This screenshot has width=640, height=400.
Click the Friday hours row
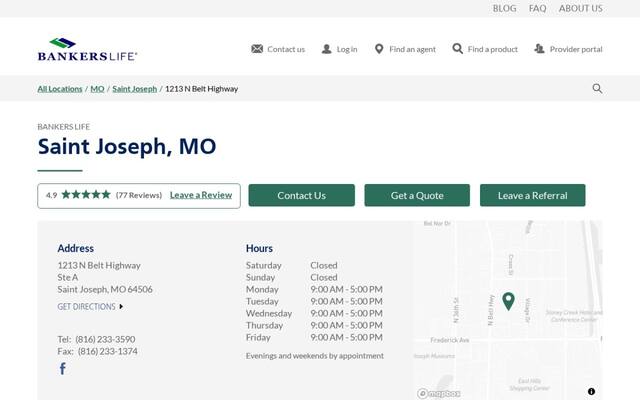click(314, 338)
